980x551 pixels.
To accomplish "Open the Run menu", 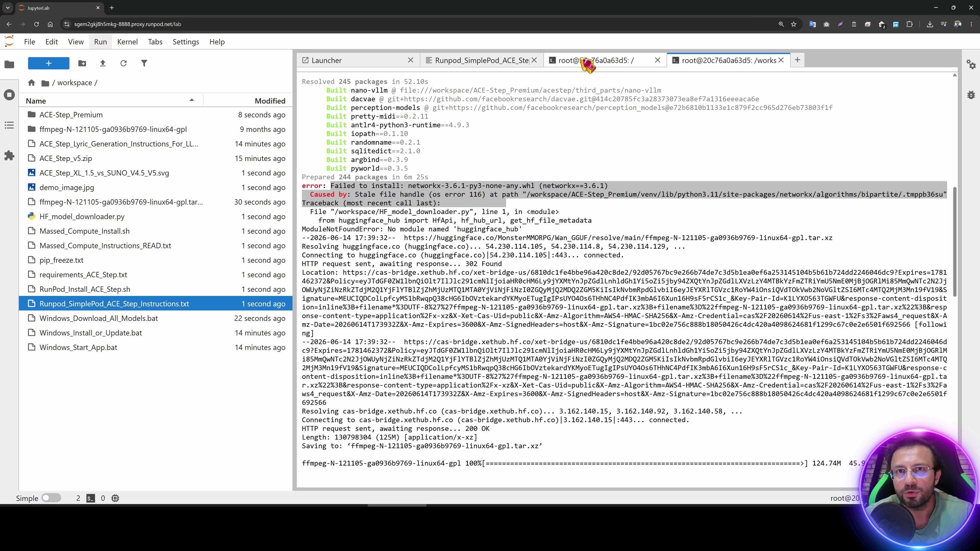I will [101, 42].
